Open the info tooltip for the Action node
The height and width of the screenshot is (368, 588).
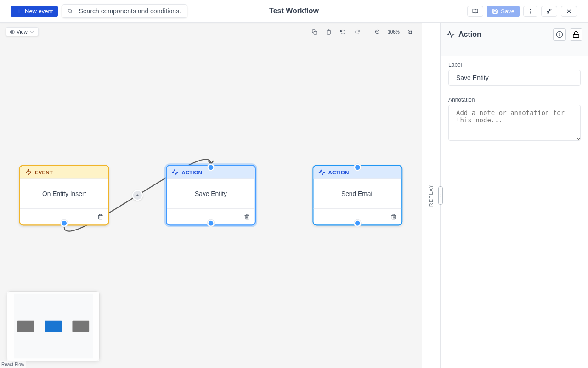560,34
